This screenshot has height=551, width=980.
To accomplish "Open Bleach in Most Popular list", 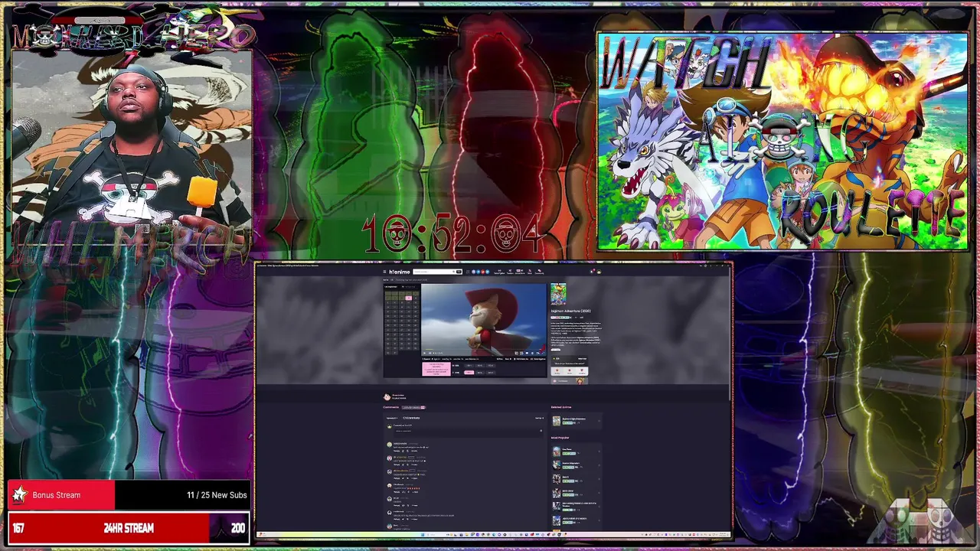I will pyautogui.click(x=565, y=477).
